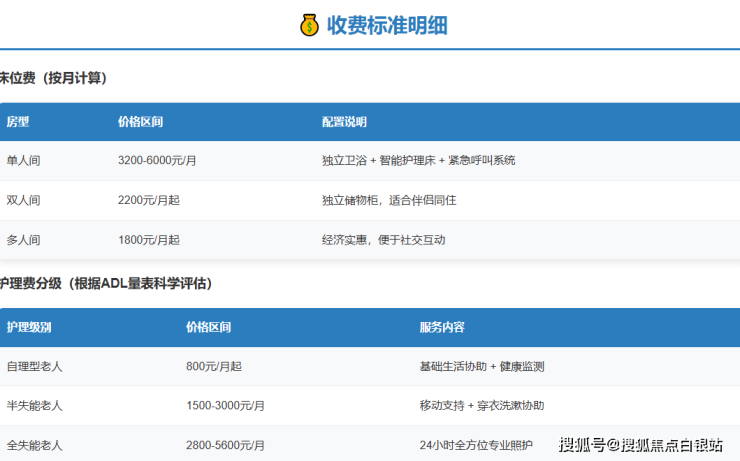Click the 房型 column header
Image resolution: width=740 pixels, height=461 pixels.
18,122
